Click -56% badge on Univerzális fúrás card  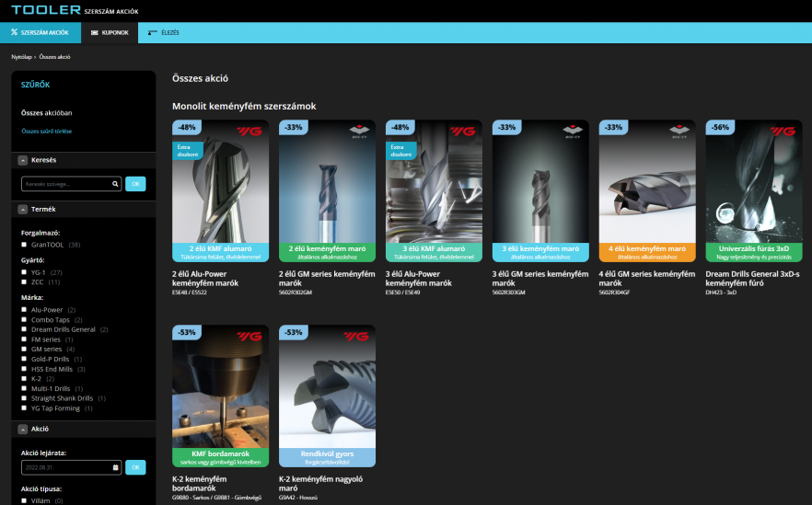point(720,127)
